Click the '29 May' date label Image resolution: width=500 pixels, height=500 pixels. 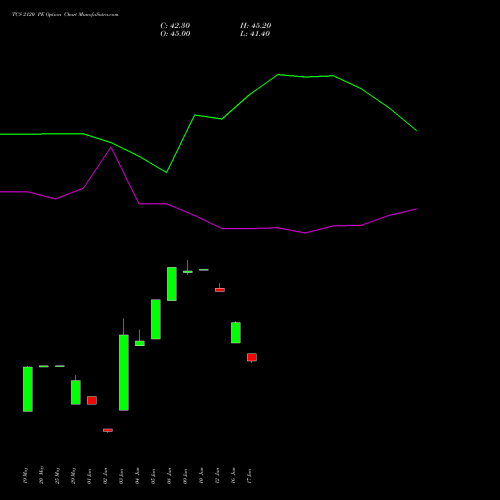click(x=73, y=476)
